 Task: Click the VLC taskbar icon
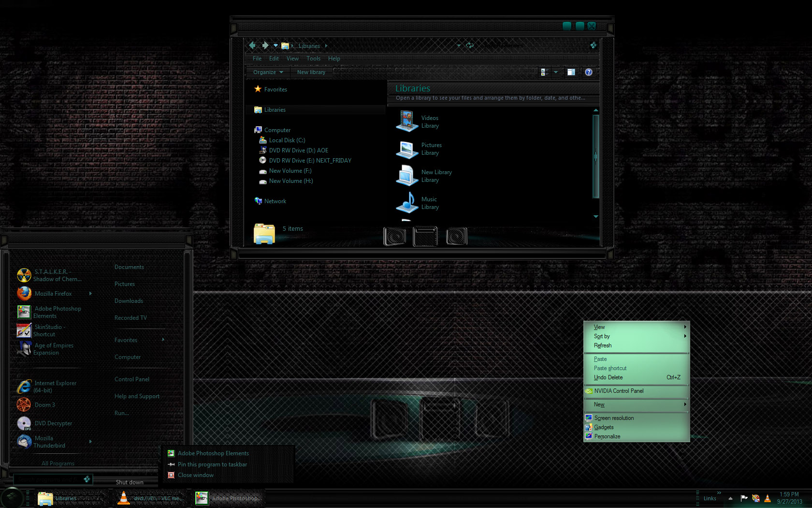[124, 498]
